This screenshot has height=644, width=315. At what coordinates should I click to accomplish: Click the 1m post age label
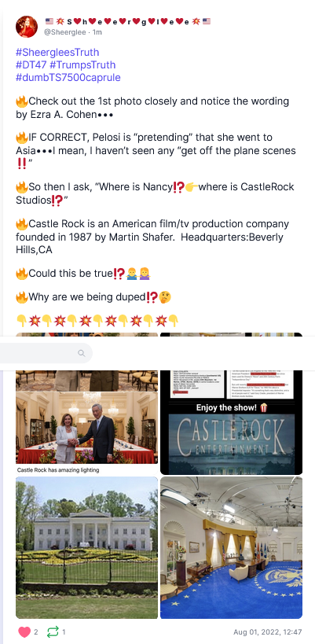[97, 32]
